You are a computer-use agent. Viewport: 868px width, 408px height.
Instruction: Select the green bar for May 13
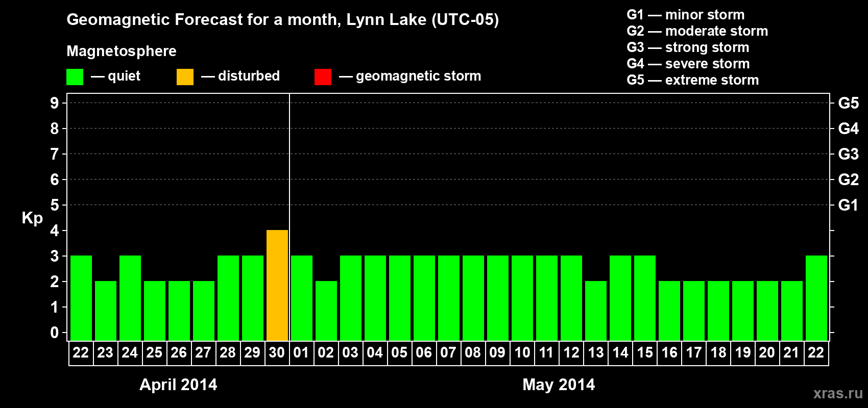pos(596,311)
